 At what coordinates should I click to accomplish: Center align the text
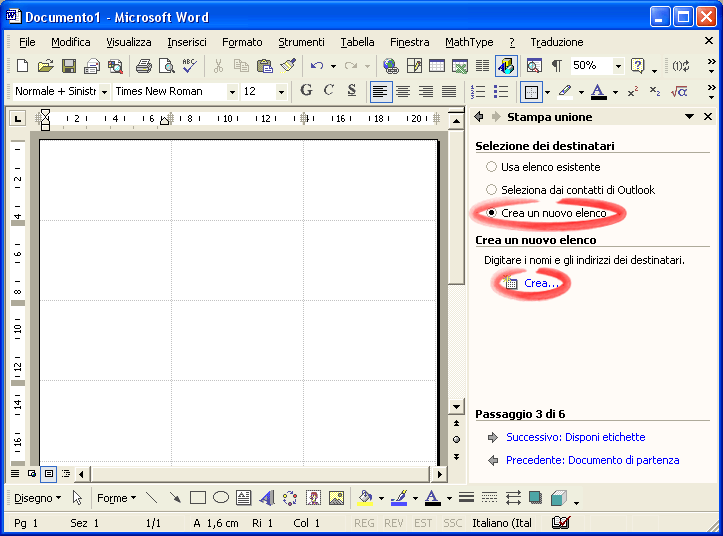pos(403,92)
